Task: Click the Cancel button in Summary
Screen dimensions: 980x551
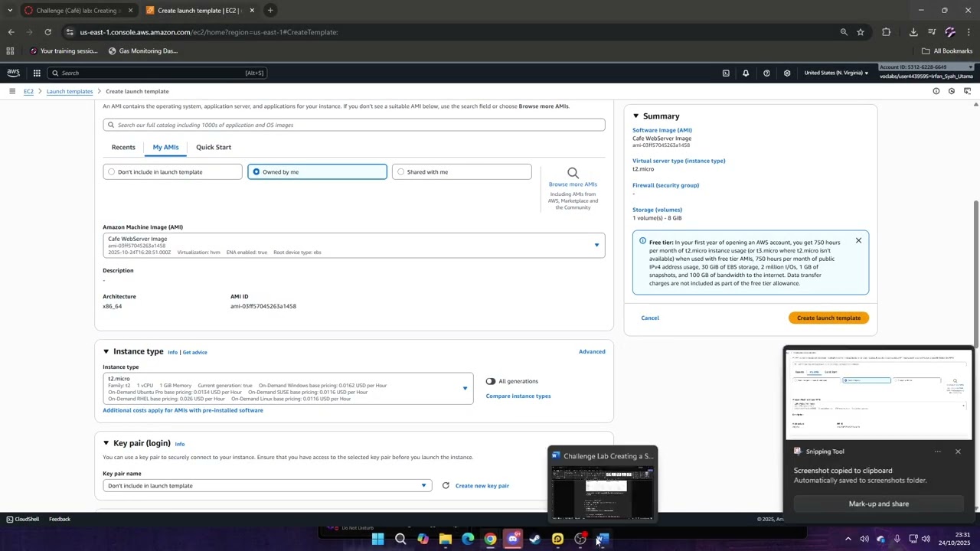Action: click(x=650, y=318)
